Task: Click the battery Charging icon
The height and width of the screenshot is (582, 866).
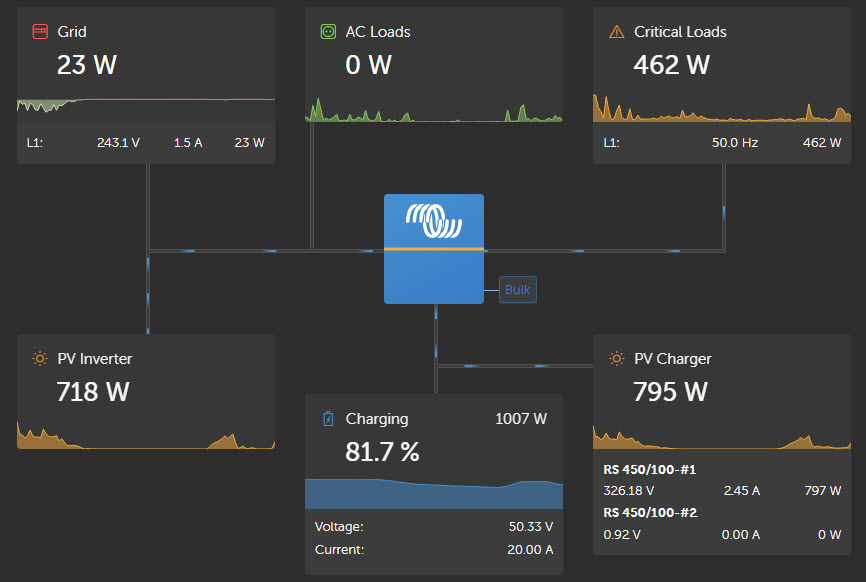Action: 328,419
